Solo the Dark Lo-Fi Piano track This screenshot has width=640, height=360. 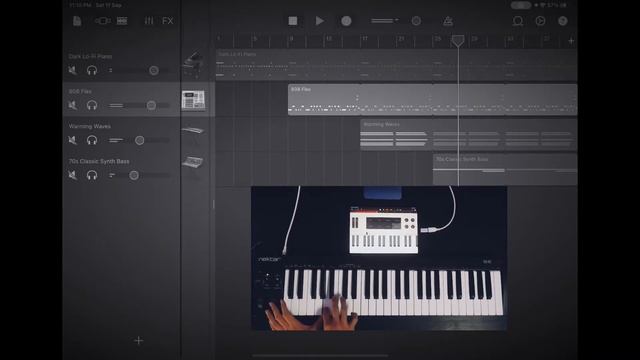[x=92, y=70]
